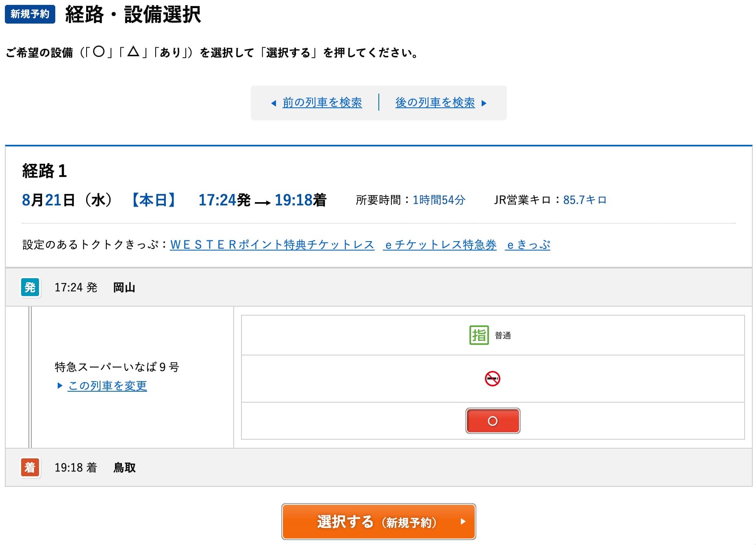Click 特急スーパーいなば9号 train name
This screenshot has height=545, width=756.
(x=117, y=367)
